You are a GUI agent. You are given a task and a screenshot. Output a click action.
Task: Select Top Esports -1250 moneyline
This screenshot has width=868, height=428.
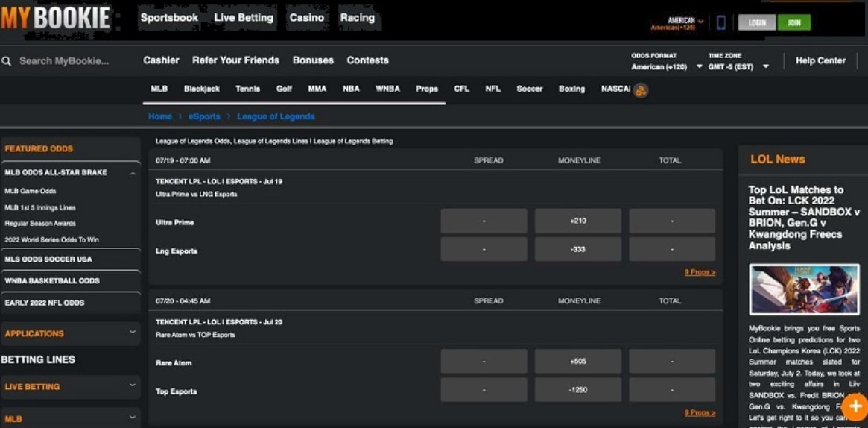pos(577,390)
